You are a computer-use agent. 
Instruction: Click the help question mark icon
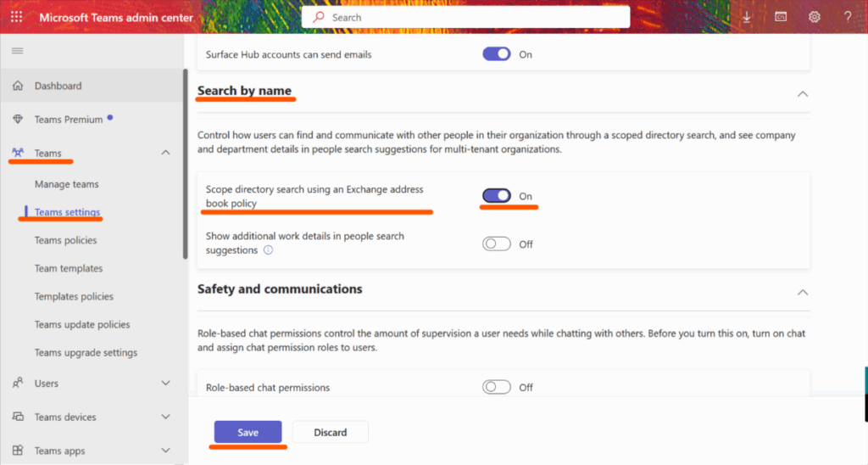coord(848,17)
